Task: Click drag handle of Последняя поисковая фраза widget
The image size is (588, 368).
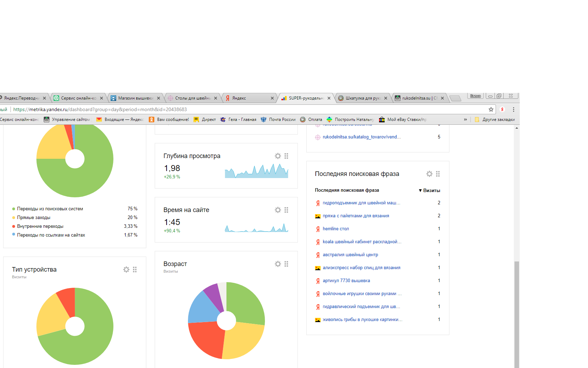Action: coord(438,174)
